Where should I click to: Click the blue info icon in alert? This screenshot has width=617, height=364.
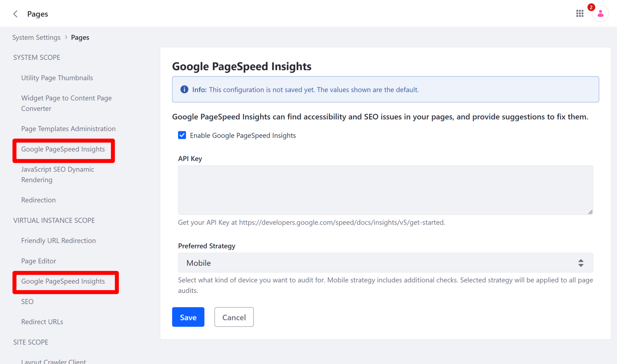pos(184,89)
